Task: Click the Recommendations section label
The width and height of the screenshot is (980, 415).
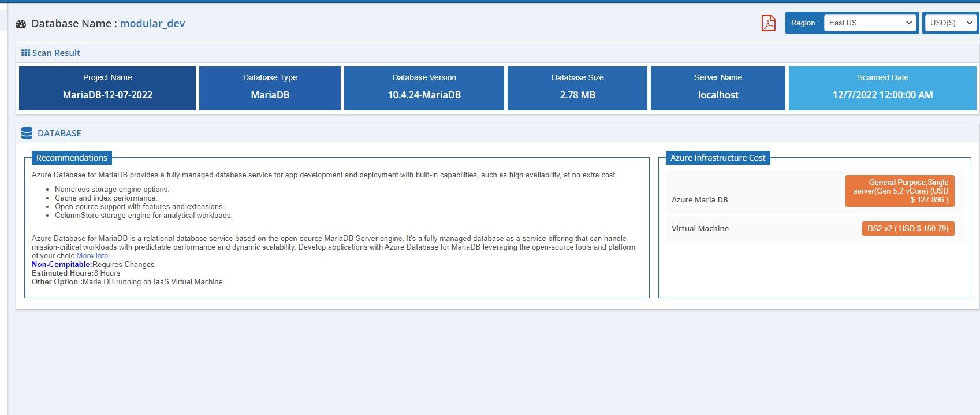Action: pos(72,158)
